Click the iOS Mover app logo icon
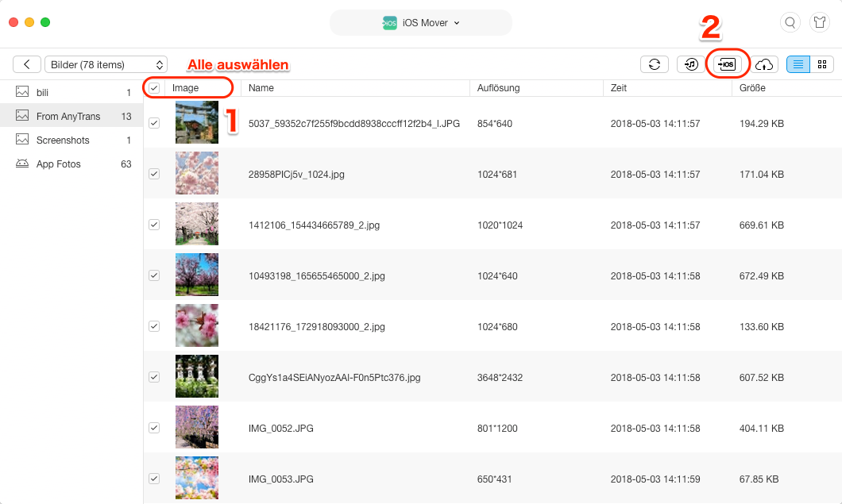Screen dimensions: 842x504 click(389, 22)
